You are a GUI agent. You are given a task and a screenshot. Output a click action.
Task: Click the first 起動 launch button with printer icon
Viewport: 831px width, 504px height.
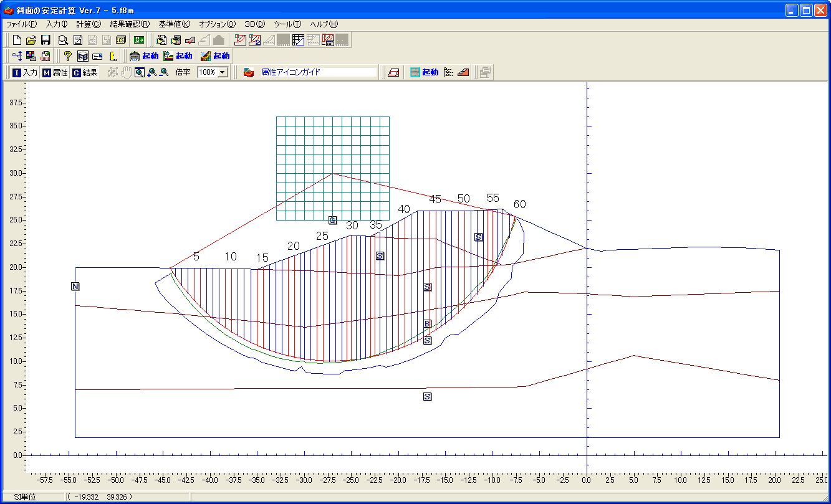(x=143, y=56)
